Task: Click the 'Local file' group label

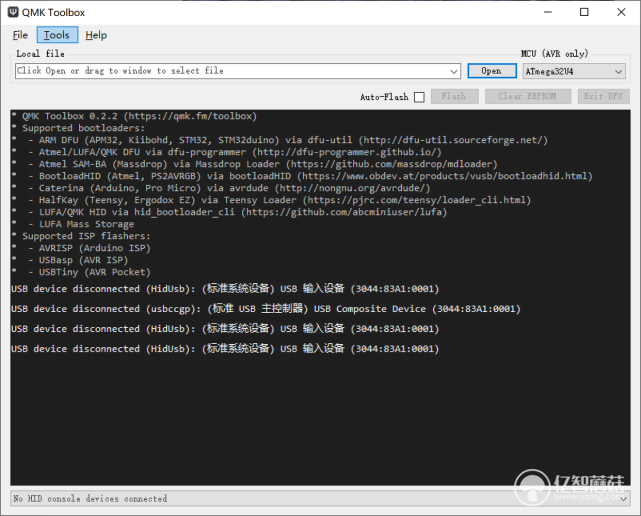Action: [x=40, y=54]
